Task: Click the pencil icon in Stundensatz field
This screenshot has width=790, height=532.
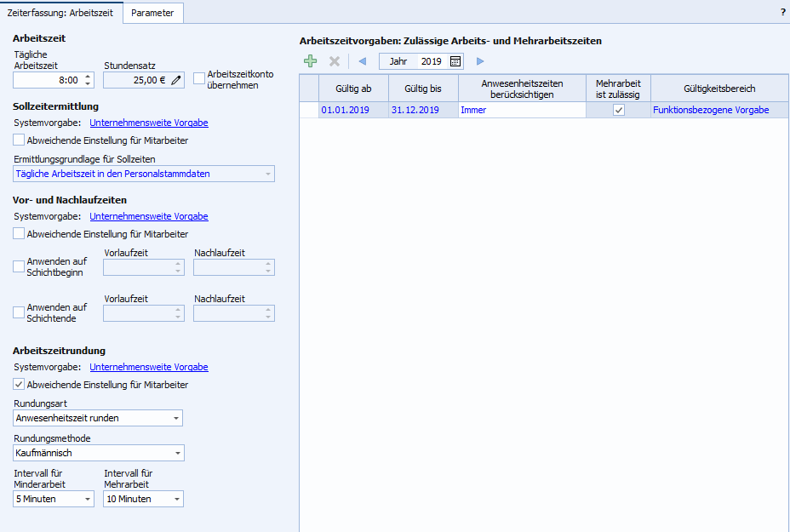Action: (x=176, y=80)
